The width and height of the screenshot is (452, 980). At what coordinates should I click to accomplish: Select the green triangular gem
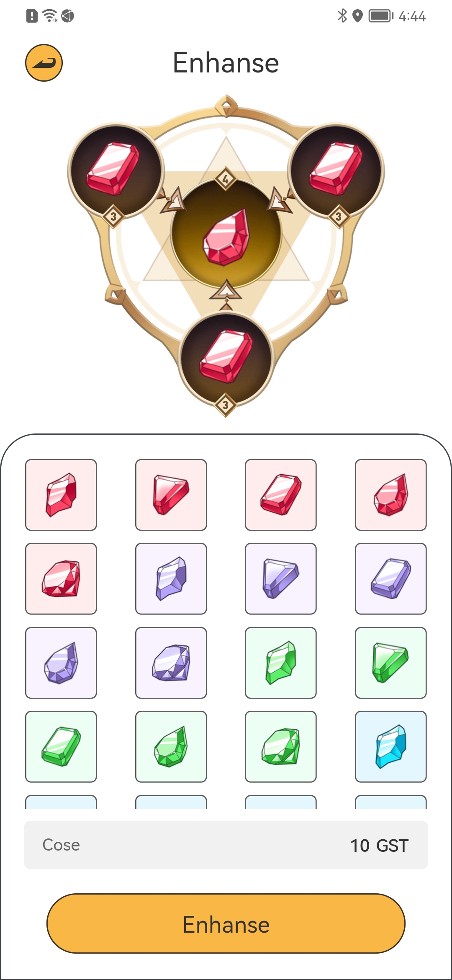pos(391,663)
